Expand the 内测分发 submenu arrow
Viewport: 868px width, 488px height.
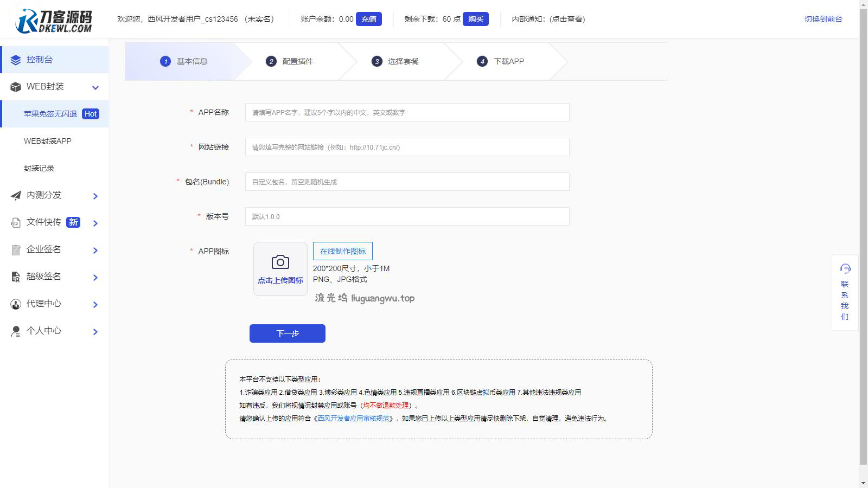coord(95,196)
